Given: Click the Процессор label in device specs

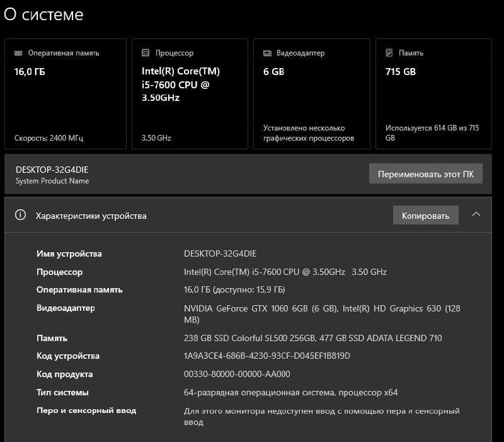Looking at the screenshot, I should pyautogui.click(x=59, y=272).
